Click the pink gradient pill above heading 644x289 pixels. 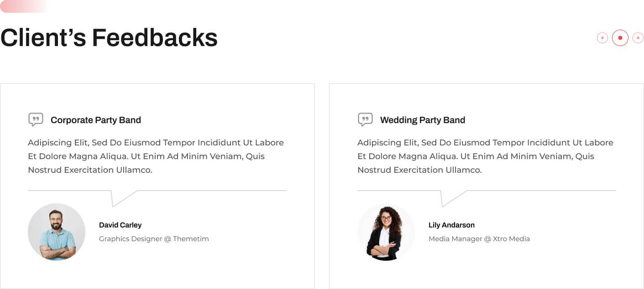(24, 6)
